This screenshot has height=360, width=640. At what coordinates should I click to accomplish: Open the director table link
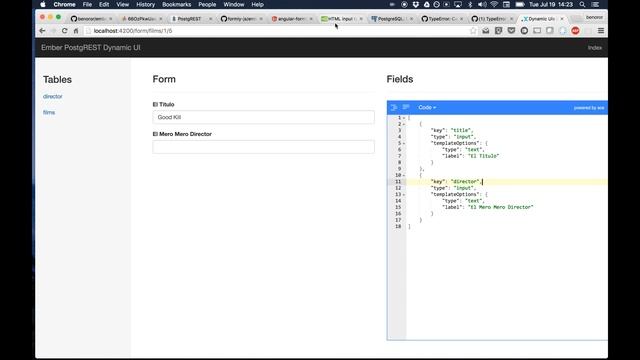click(x=53, y=96)
